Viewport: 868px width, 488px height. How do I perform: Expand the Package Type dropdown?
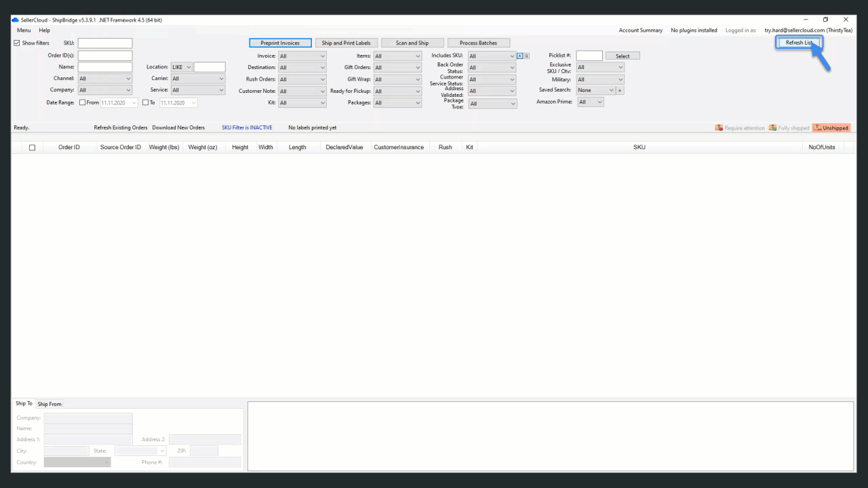pos(492,104)
